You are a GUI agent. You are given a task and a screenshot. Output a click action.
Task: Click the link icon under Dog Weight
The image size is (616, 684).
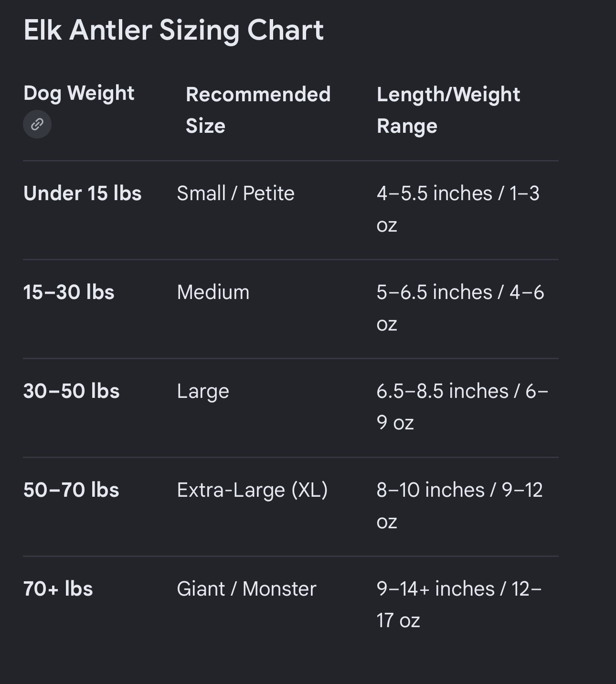point(37,124)
